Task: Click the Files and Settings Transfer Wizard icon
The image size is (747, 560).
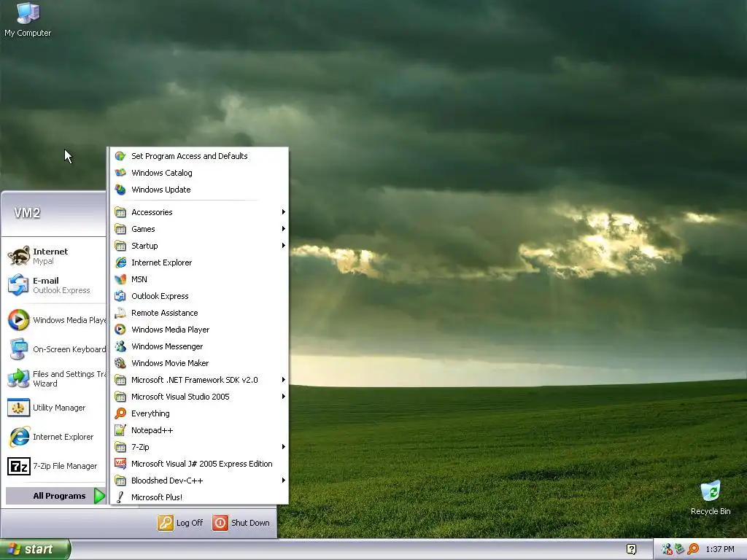Action: tap(18, 378)
